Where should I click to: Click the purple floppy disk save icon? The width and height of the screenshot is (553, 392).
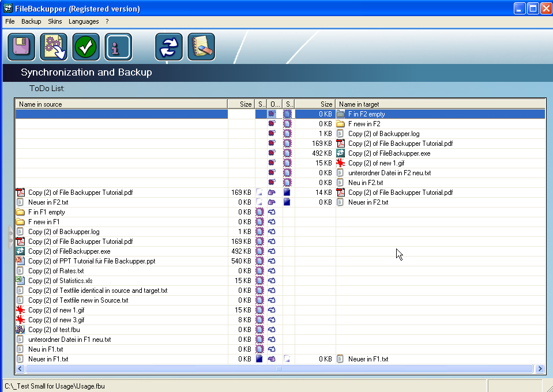(x=21, y=47)
